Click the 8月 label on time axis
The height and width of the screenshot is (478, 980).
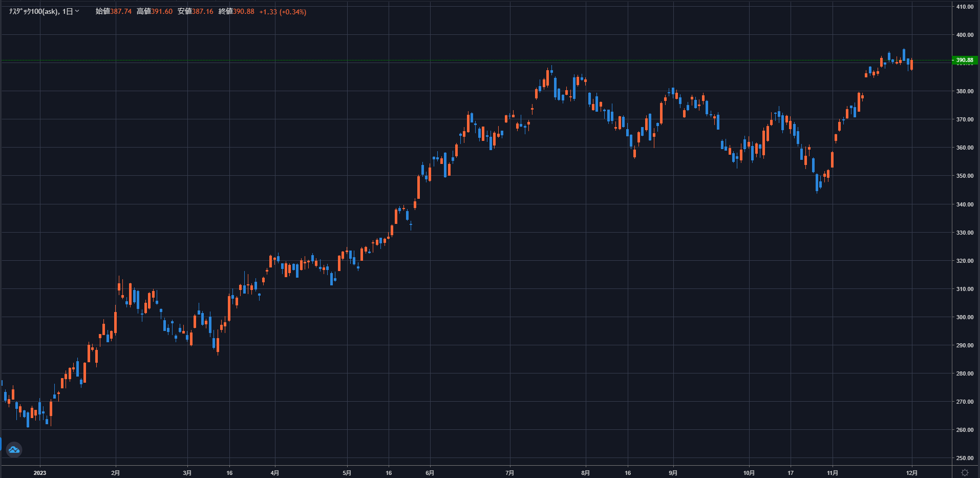point(586,473)
